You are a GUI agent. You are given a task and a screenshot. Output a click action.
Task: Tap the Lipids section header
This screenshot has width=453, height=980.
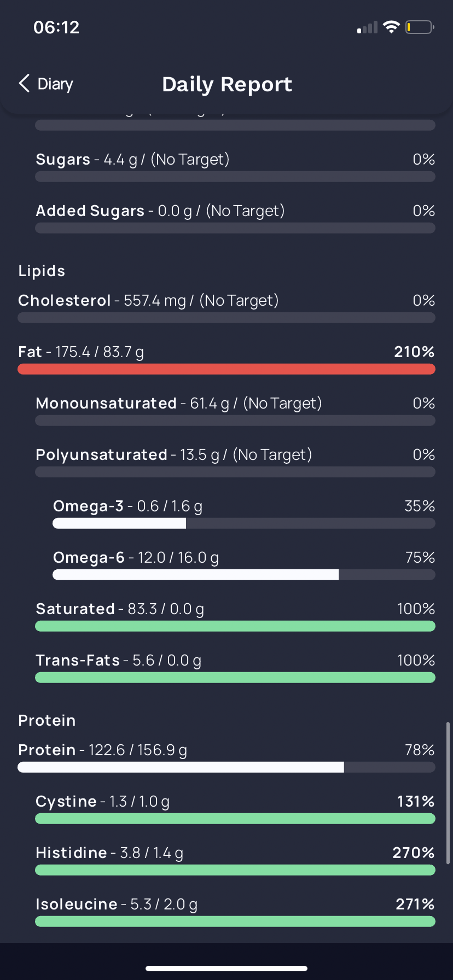42,271
